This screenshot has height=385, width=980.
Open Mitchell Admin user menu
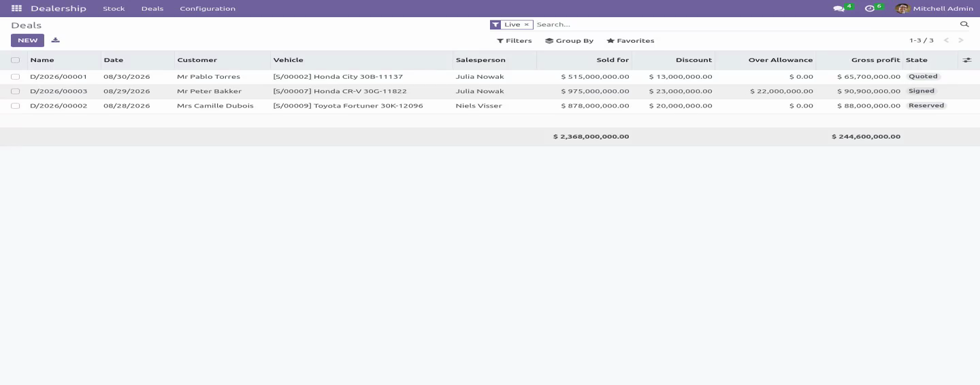coord(934,8)
